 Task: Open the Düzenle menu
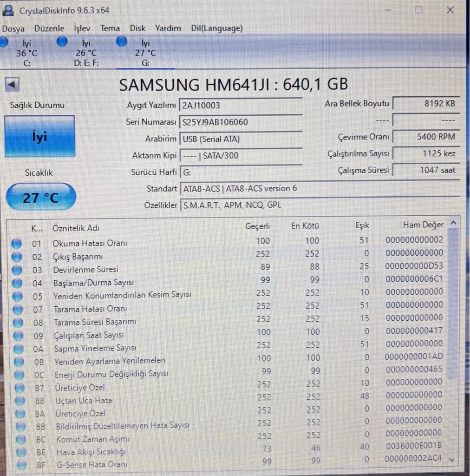coord(49,28)
